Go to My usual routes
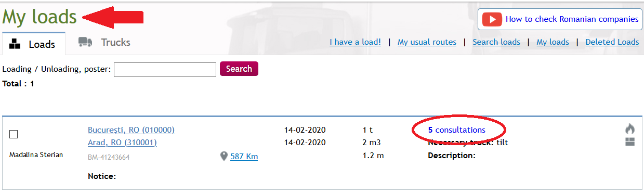Image resolution: width=644 pixels, height=193 pixels. coord(427,42)
